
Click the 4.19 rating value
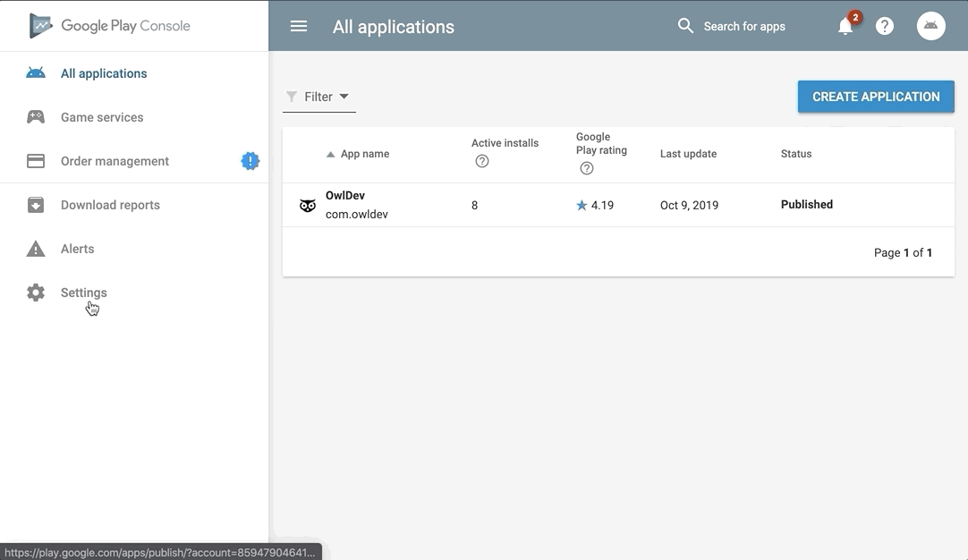[x=602, y=205]
